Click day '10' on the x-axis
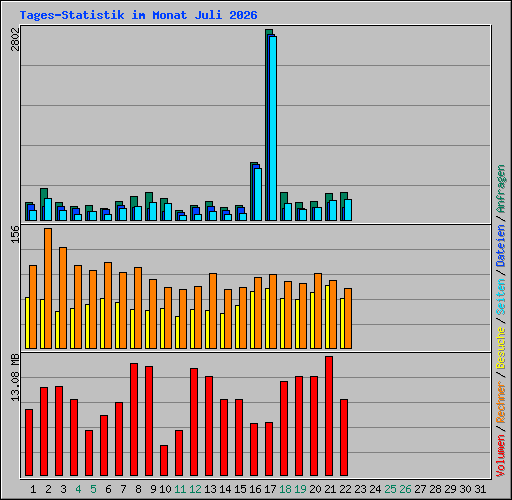The width and height of the screenshot is (512, 500). [165, 489]
